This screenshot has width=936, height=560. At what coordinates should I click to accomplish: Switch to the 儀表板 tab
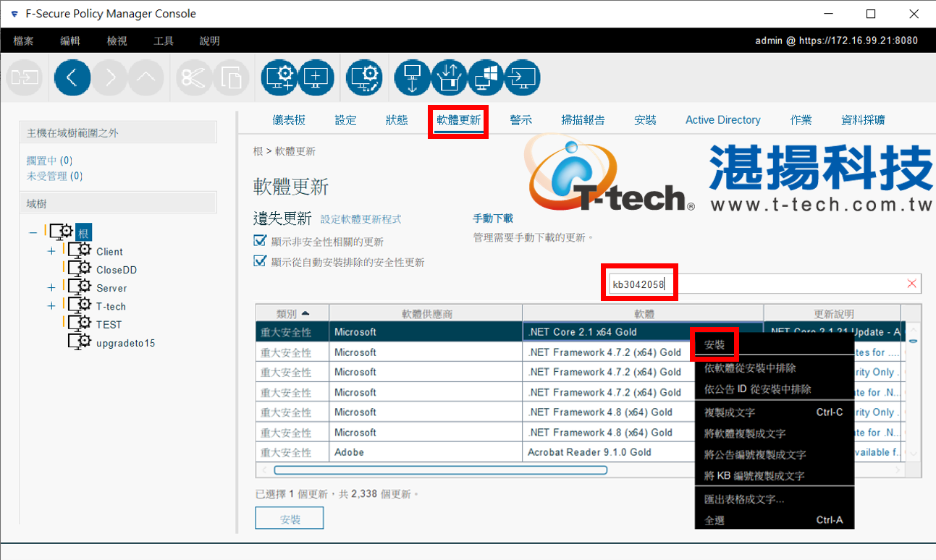(289, 120)
